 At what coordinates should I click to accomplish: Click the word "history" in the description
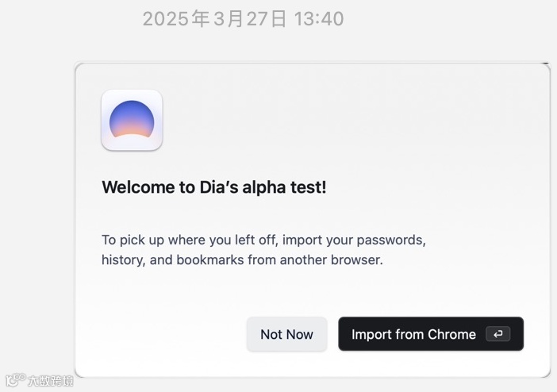pos(123,260)
